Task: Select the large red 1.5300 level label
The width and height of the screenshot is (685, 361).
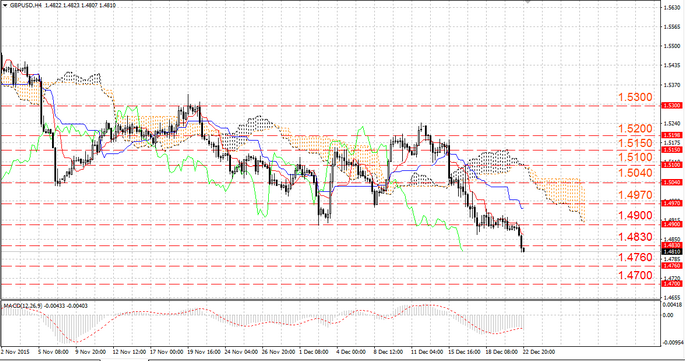Action: [635, 97]
